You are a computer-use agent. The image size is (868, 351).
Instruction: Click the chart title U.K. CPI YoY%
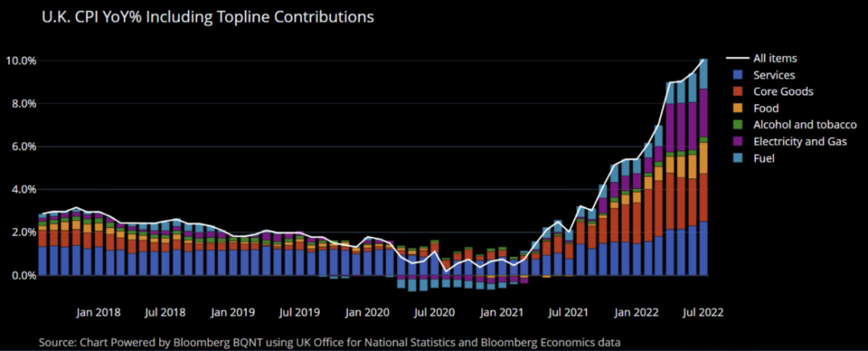click(x=207, y=17)
